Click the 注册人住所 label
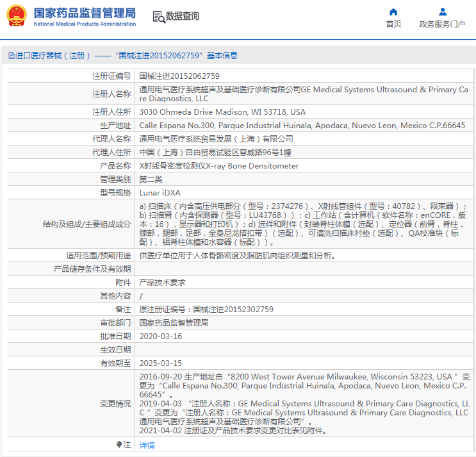The height and width of the screenshot is (457, 476). tap(111, 112)
